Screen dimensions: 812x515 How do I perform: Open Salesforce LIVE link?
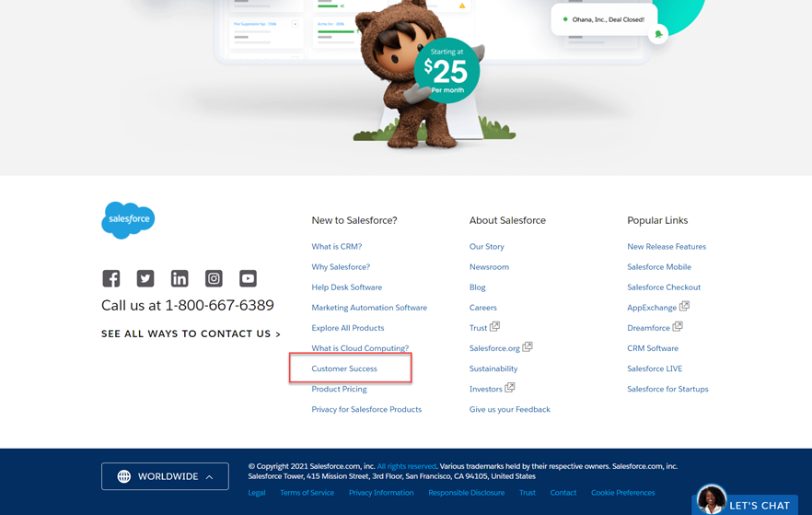tap(655, 369)
